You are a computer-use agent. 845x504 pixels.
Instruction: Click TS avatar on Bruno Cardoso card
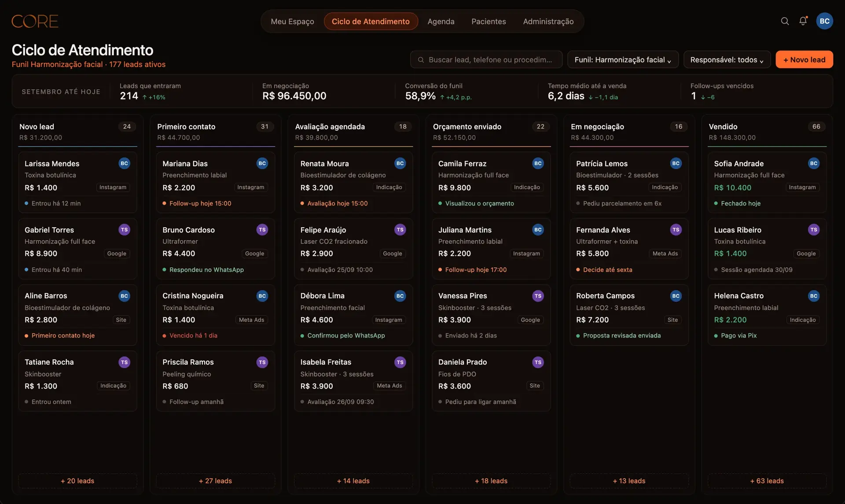(262, 230)
